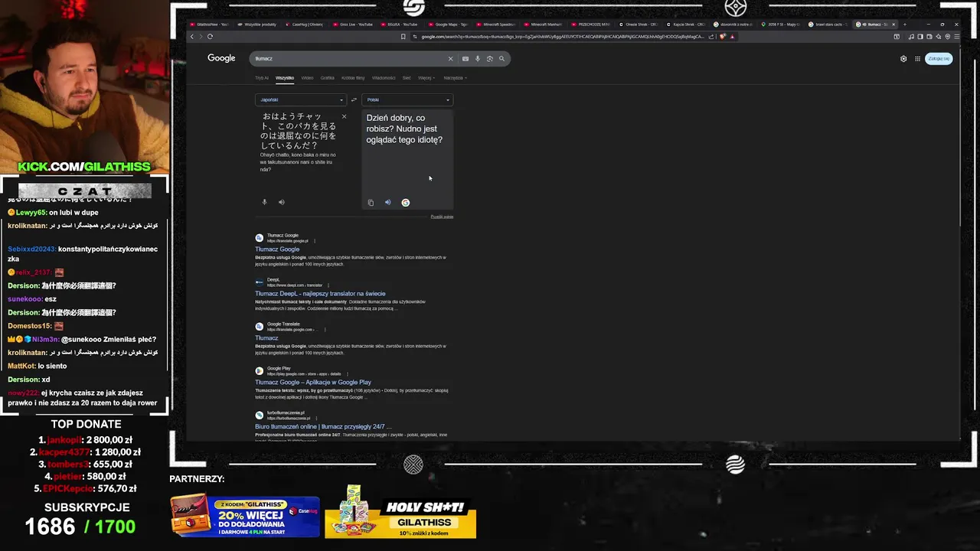Click the kick.com/gilathiss stream label

tap(84, 167)
